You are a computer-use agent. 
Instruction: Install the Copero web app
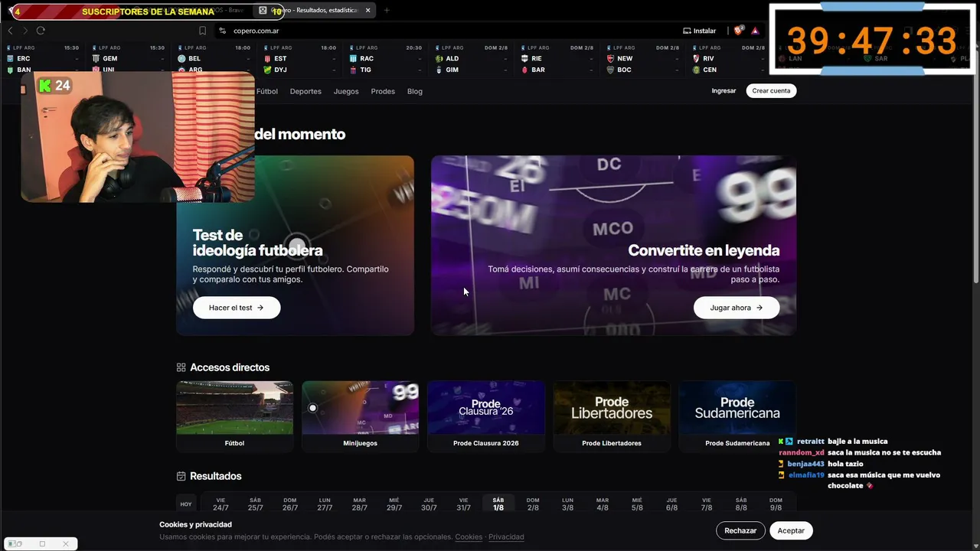699,31
